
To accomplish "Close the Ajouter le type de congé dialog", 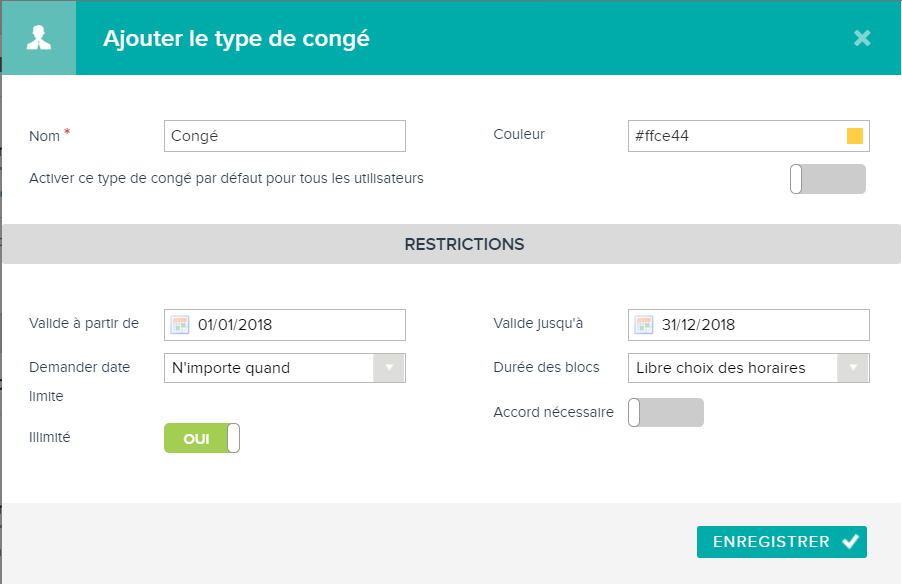I will click(x=862, y=38).
